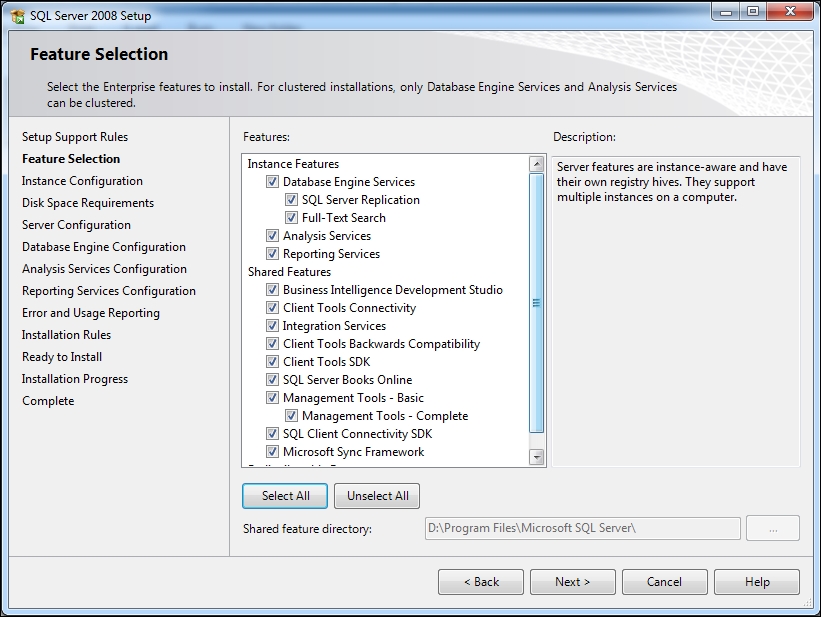Uncheck Management Tools - Basic checkbox
821x617 pixels.
pyautogui.click(x=272, y=398)
